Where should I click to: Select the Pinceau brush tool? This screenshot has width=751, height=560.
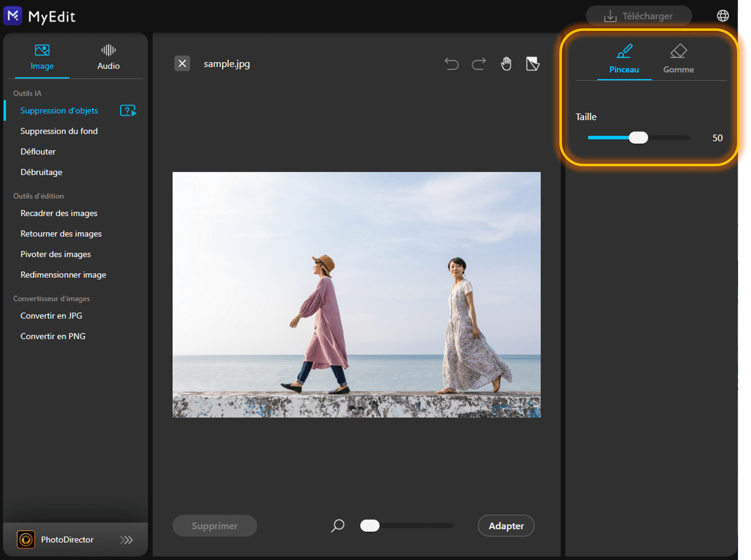[624, 59]
